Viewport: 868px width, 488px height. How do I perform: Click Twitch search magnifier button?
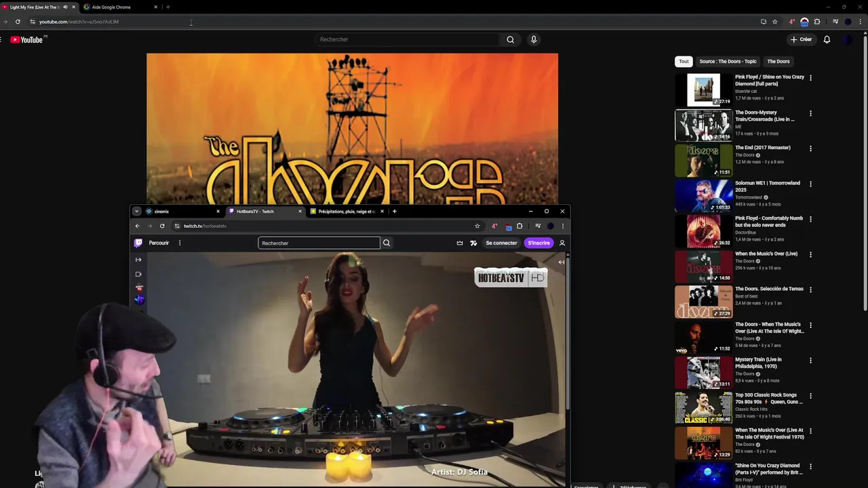pos(387,243)
